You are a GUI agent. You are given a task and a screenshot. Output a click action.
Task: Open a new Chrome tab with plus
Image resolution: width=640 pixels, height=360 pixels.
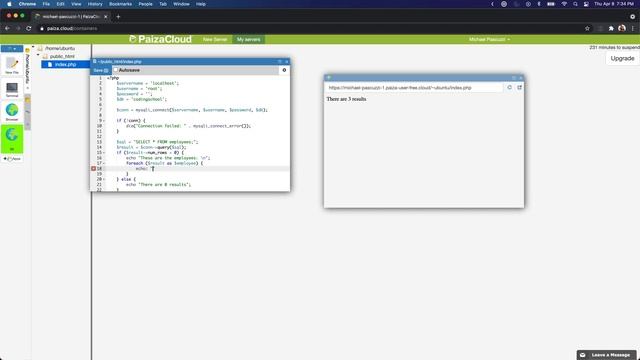click(118, 17)
